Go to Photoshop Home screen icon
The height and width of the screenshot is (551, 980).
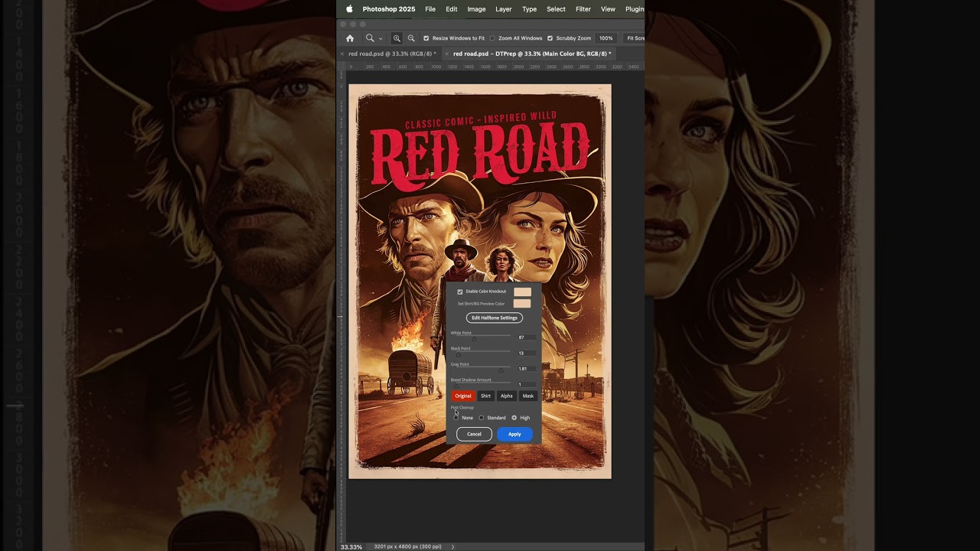(x=350, y=38)
